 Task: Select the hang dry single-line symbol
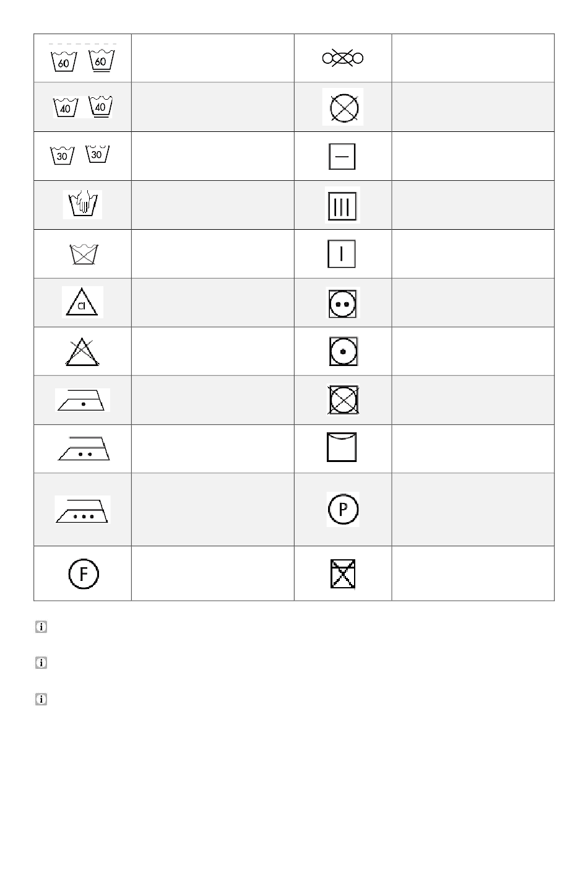point(341,254)
